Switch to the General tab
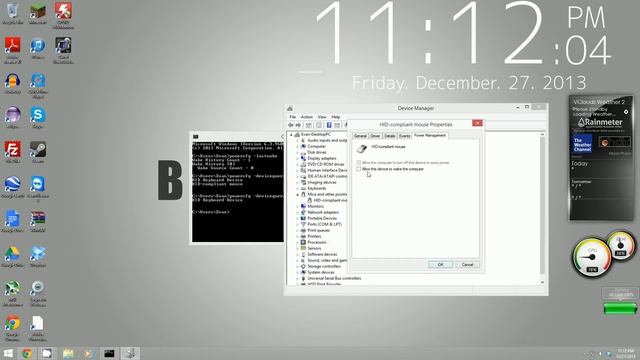The height and width of the screenshot is (360, 640). pos(360,136)
